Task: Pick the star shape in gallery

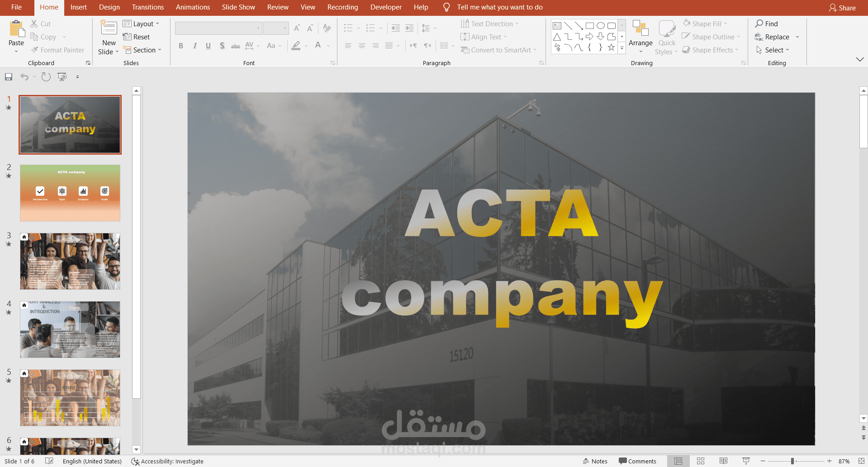Action: (612, 47)
